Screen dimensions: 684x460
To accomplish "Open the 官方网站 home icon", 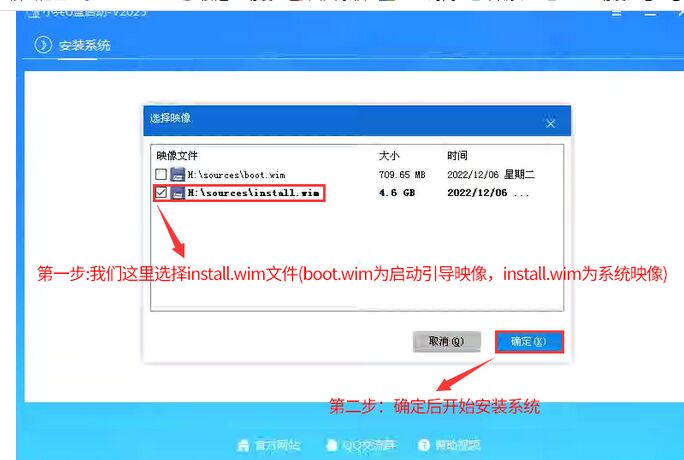I will pyautogui.click(x=243, y=445).
